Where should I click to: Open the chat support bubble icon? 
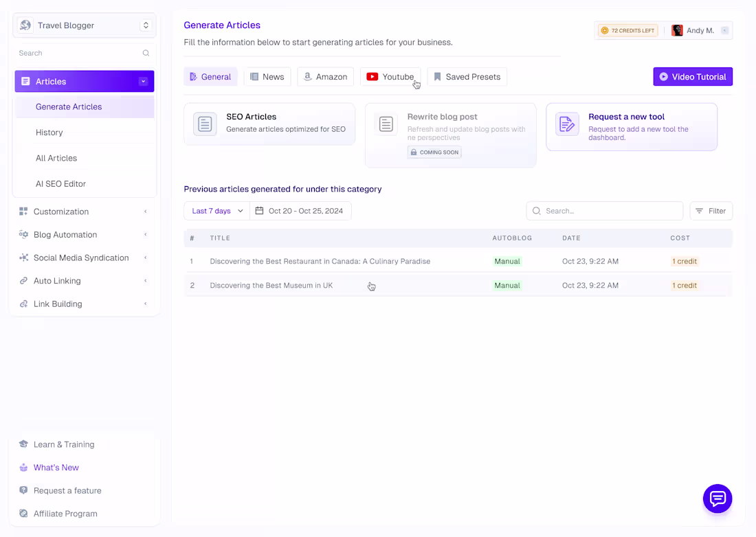(718, 499)
